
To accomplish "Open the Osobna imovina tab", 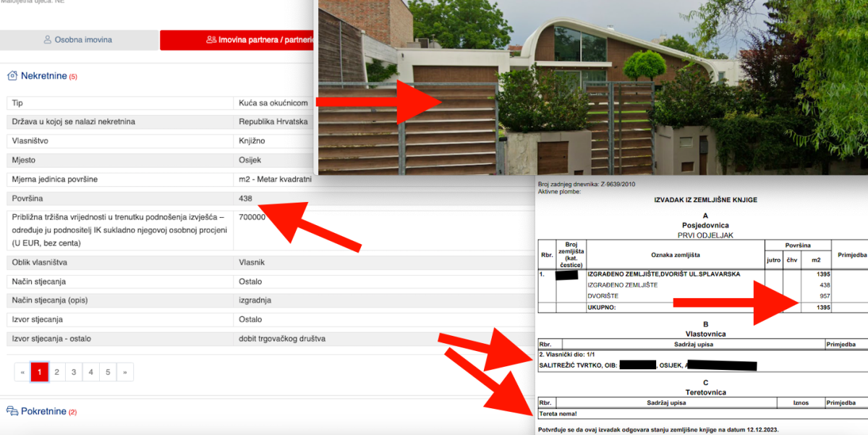I will tap(79, 40).
